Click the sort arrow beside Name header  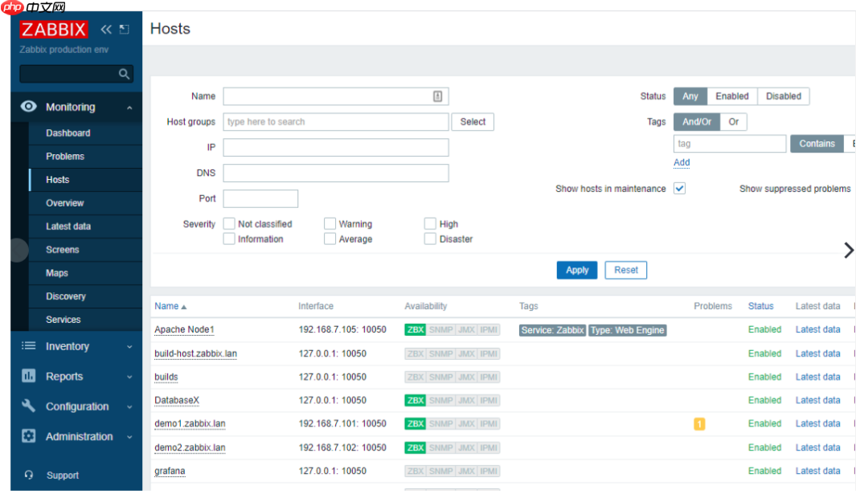pos(184,307)
